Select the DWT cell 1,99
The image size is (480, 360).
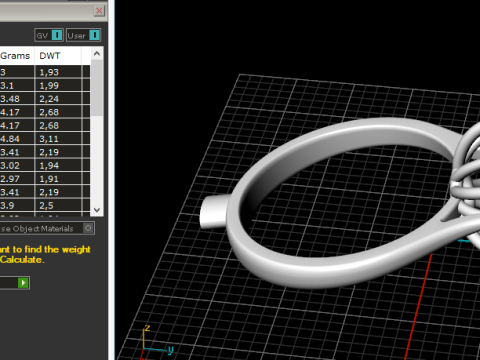[x=58, y=85]
